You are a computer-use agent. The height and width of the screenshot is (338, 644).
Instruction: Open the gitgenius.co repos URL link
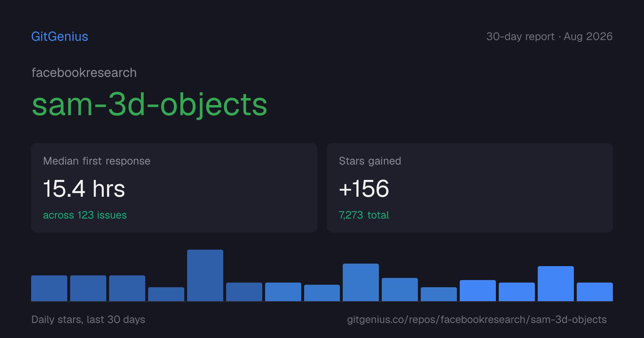[x=477, y=319]
